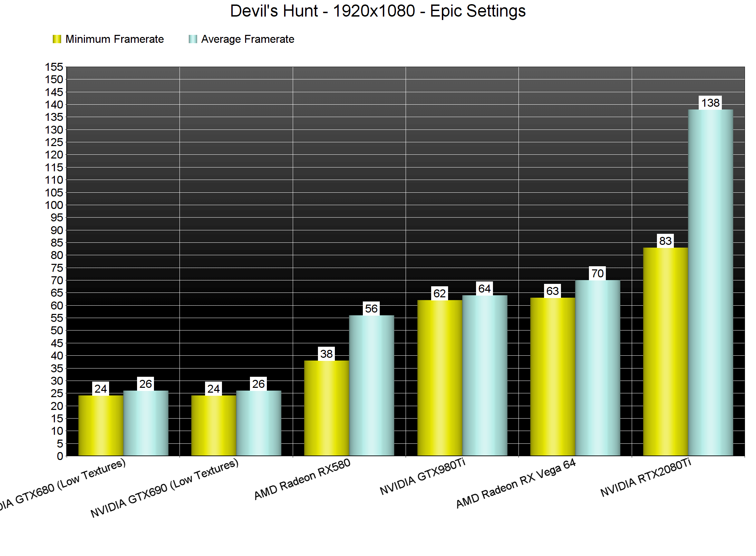This screenshot has height=556, width=756.
Task: Click the 83 minimum framerate label
Action: tap(665, 241)
